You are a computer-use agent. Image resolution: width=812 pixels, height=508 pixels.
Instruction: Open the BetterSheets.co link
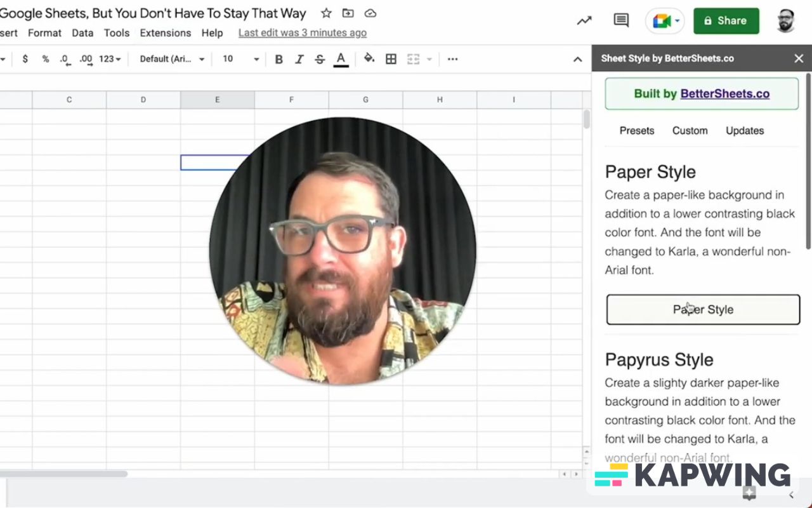click(725, 94)
